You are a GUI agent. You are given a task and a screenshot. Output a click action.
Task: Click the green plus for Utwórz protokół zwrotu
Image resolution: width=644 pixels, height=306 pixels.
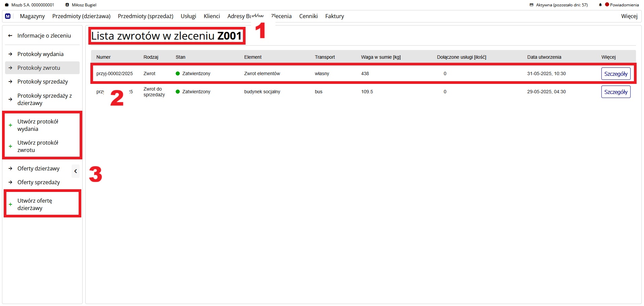point(10,146)
